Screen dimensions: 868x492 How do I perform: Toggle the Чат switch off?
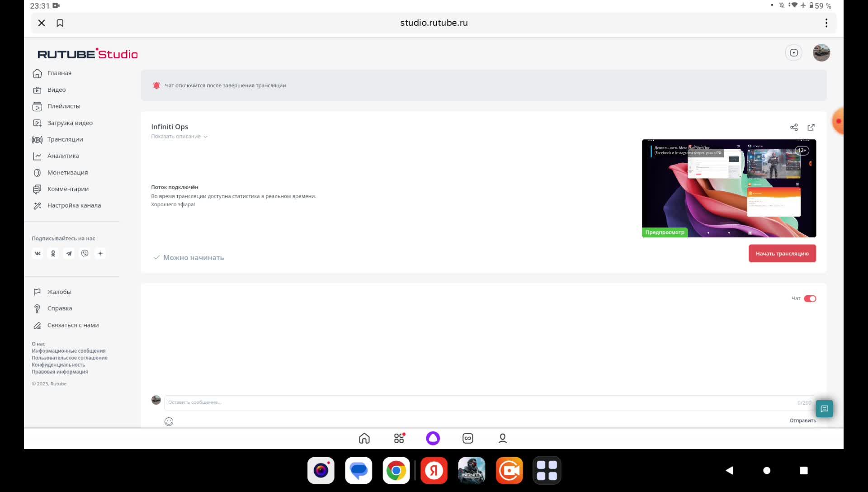[810, 298]
